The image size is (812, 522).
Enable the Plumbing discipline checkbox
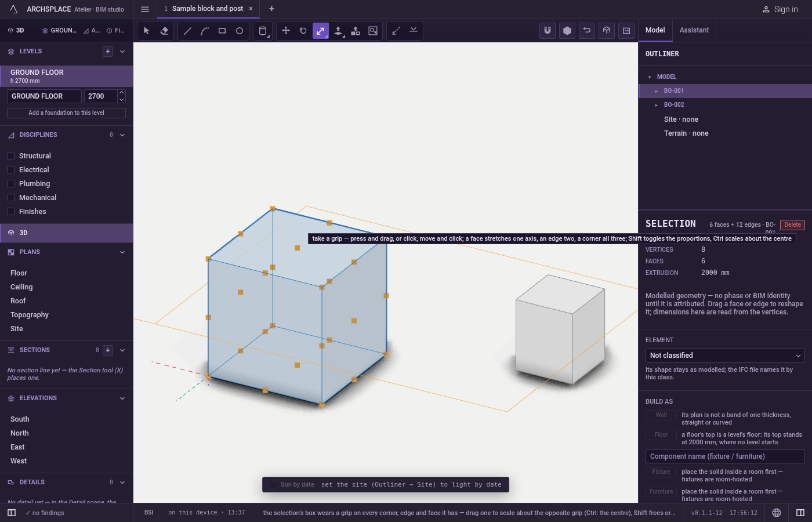[x=10, y=183]
